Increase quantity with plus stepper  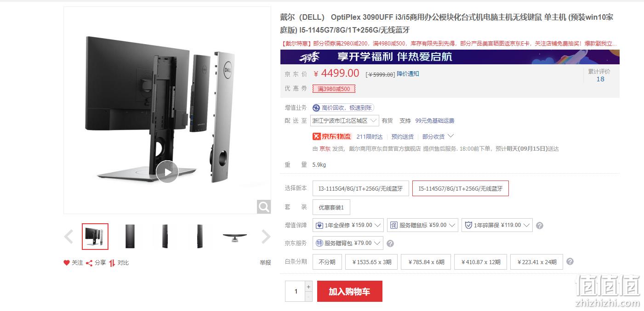[x=308, y=287]
